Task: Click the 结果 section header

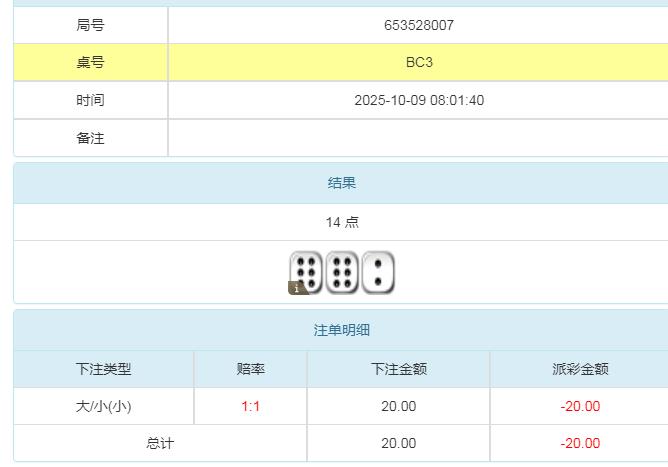Action: (342, 183)
